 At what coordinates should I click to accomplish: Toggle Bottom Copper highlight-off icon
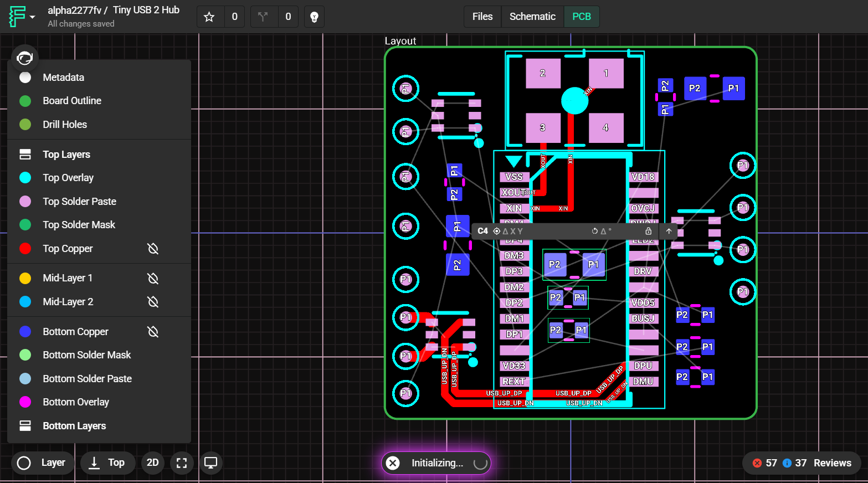point(153,332)
